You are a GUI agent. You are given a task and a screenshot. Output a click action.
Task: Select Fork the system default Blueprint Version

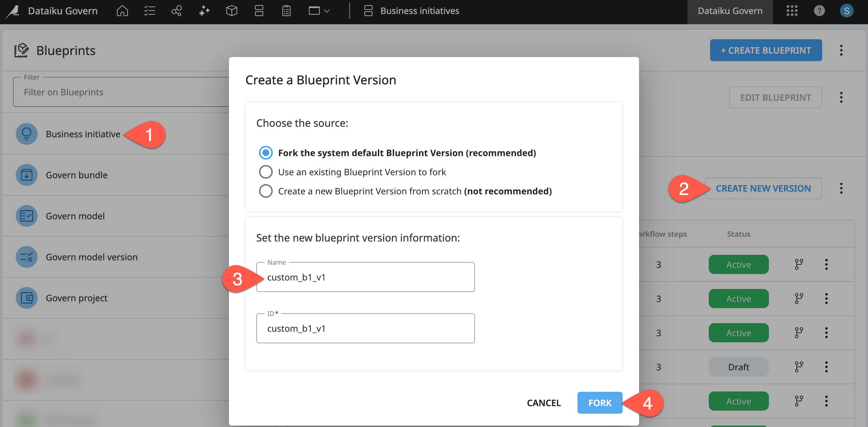point(266,153)
